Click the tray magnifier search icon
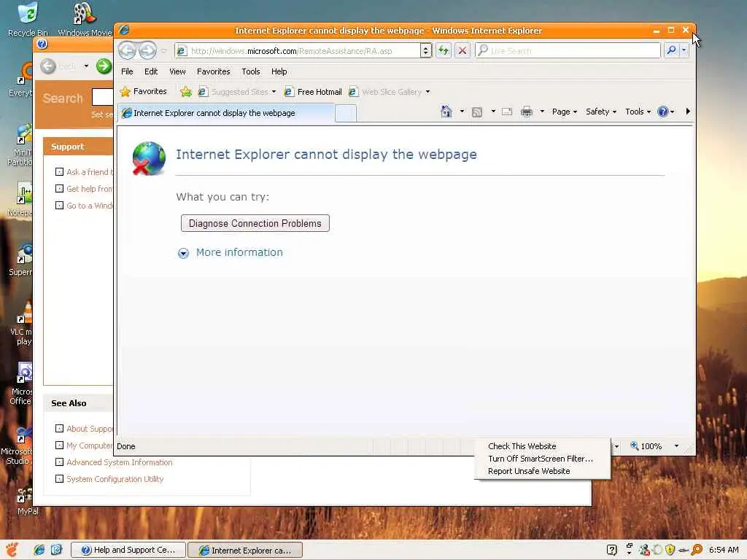The width and height of the screenshot is (747, 560). coord(697,550)
